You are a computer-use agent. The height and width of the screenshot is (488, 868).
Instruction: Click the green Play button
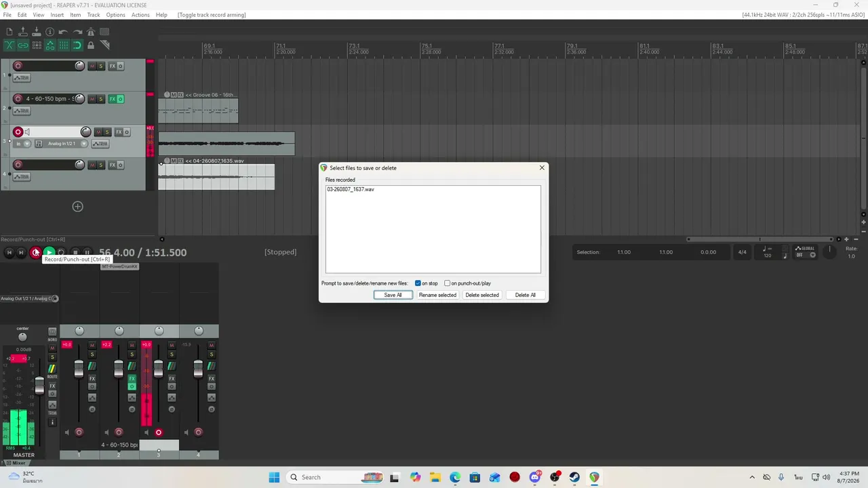pyautogui.click(x=49, y=252)
